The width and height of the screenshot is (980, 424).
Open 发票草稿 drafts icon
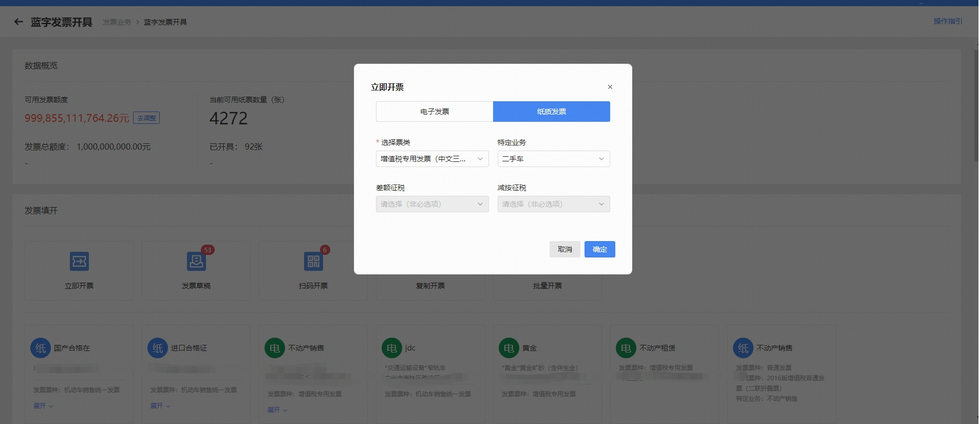point(196,261)
